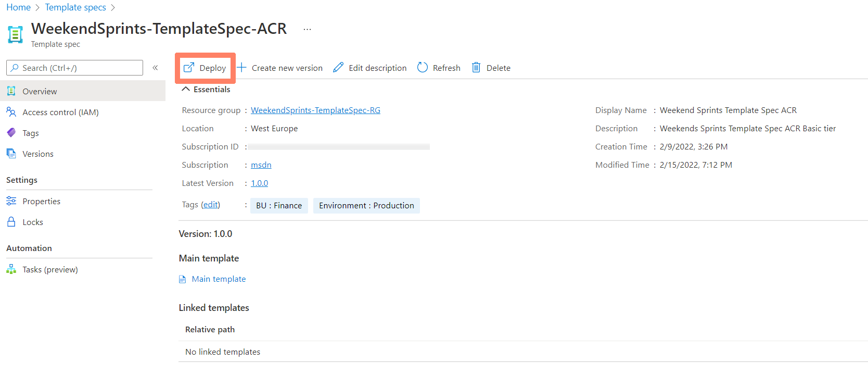Viewport: 868px width, 375px height.
Task: Open WeekendSprints-TemplateSpec-RG resource group link
Action: [315, 110]
